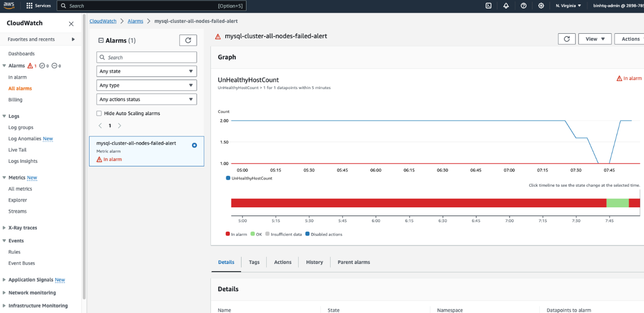Open the View dropdown button
Image resolution: width=644 pixels, height=313 pixels.
595,39
